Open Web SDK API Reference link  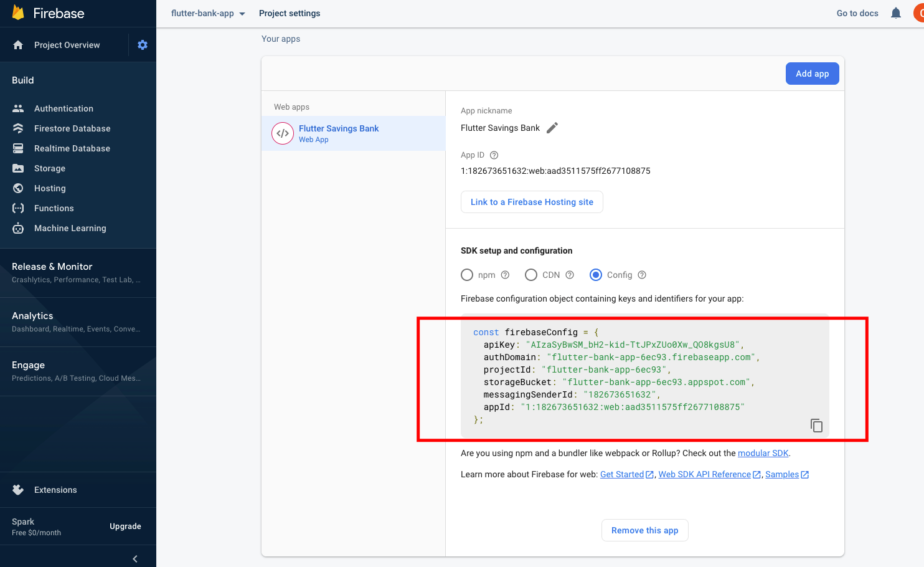click(705, 475)
